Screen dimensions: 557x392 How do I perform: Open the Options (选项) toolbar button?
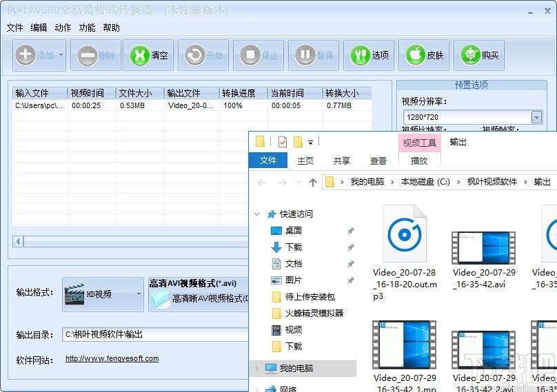(369, 55)
